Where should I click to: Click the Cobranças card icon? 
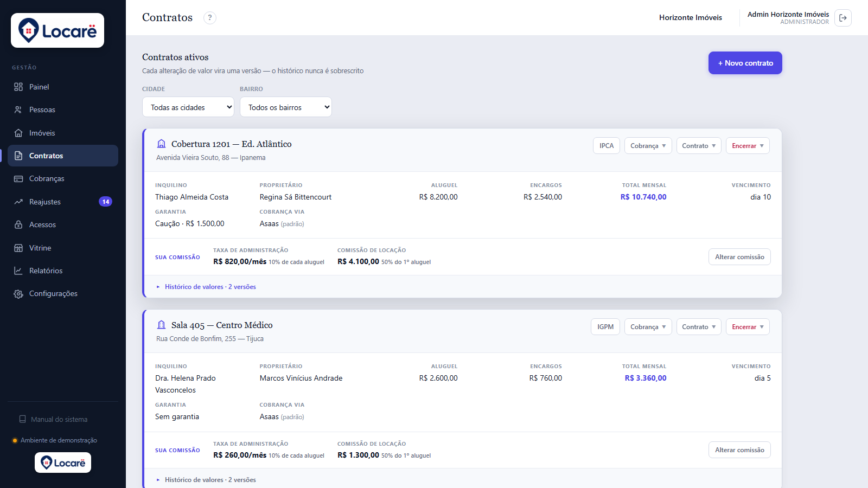point(18,178)
